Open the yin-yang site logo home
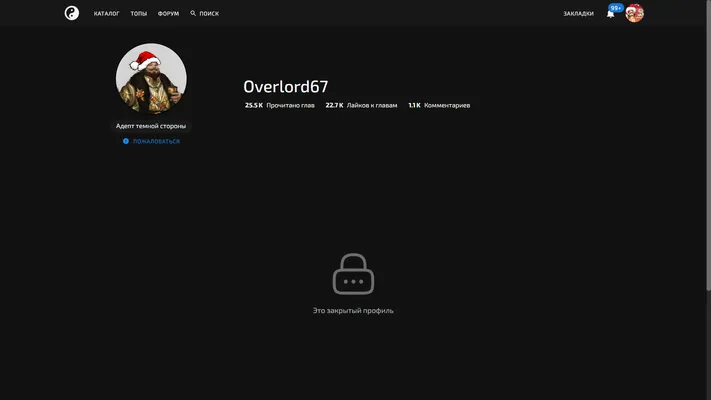The height and width of the screenshot is (400, 711). coord(72,13)
